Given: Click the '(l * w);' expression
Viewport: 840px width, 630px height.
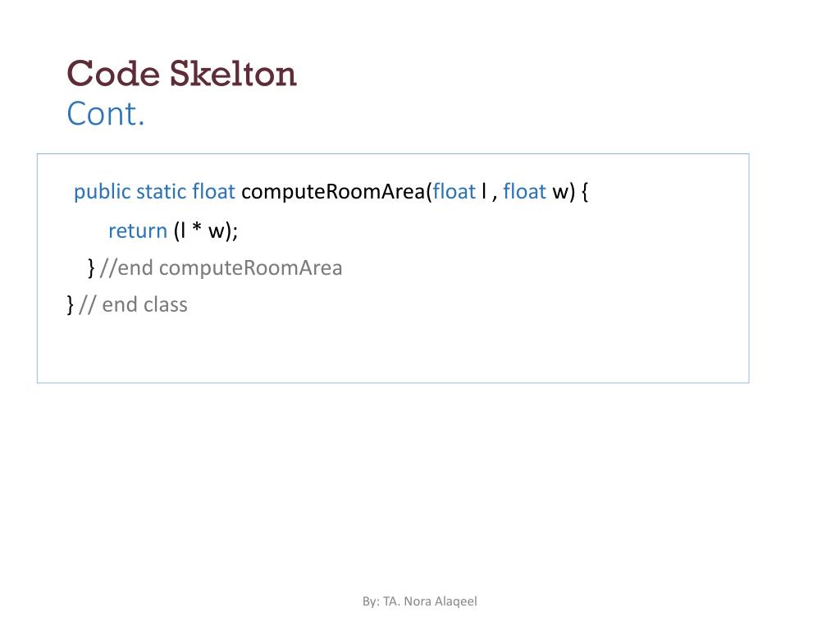Looking at the screenshot, I should (x=206, y=231).
